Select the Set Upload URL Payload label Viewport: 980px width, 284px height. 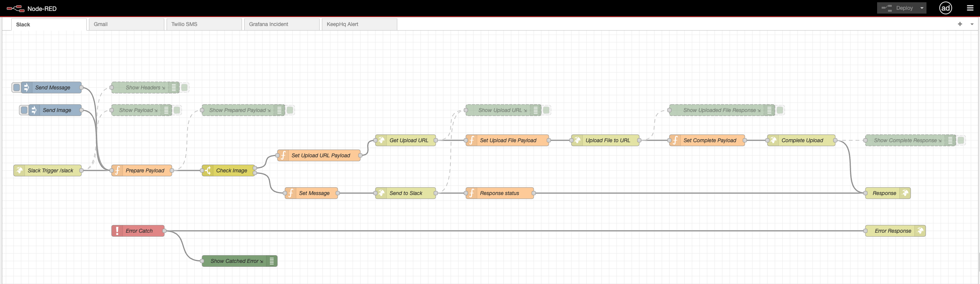[321, 155]
